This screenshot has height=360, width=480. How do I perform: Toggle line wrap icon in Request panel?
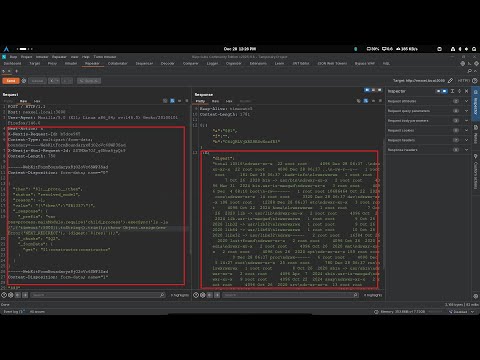172,101
